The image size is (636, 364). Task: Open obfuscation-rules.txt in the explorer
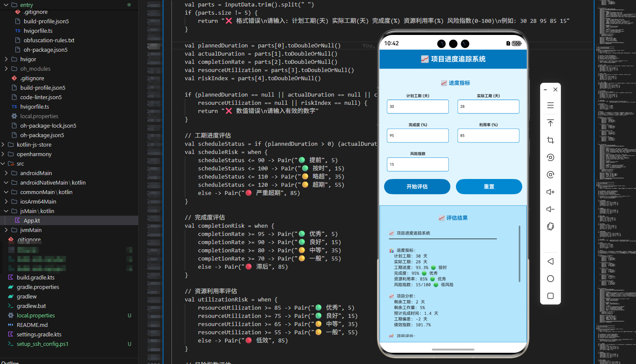[49, 40]
